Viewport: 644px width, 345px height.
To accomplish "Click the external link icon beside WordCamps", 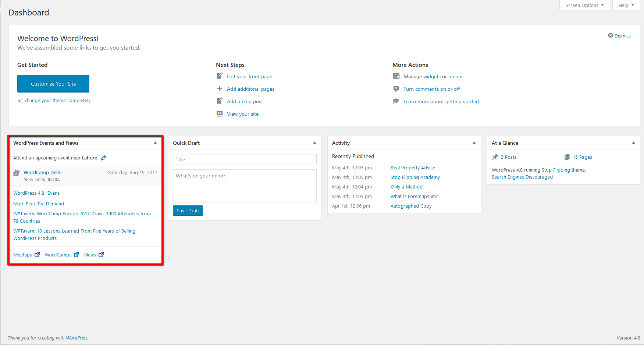I will (x=77, y=255).
